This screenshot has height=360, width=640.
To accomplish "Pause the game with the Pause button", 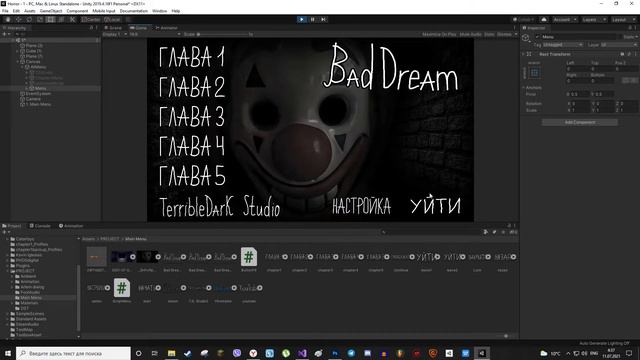I will (x=313, y=19).
